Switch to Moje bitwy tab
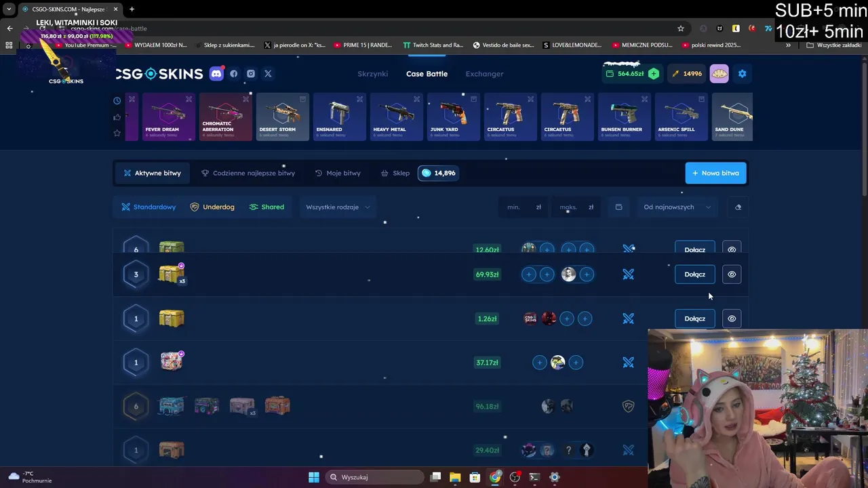Image resolution: width=868 pixels, height=488 pixels. coord(338,173)
